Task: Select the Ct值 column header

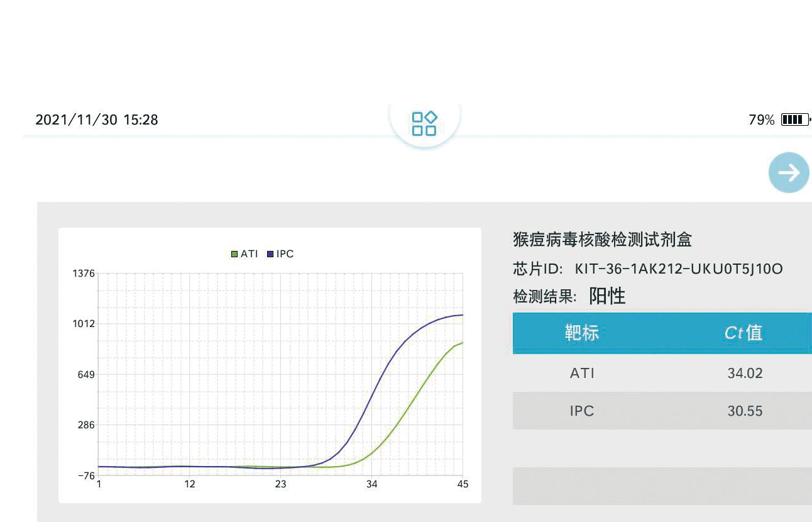Action: [x=743, y=333]
